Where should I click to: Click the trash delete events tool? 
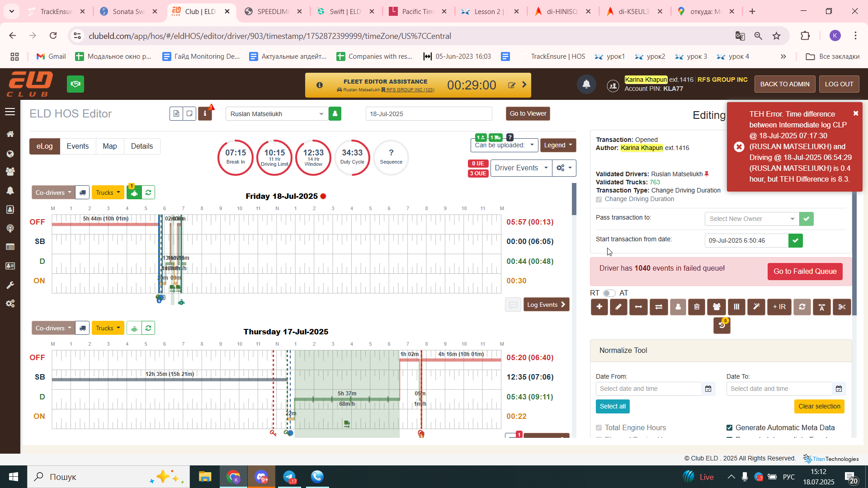point(697,307)
